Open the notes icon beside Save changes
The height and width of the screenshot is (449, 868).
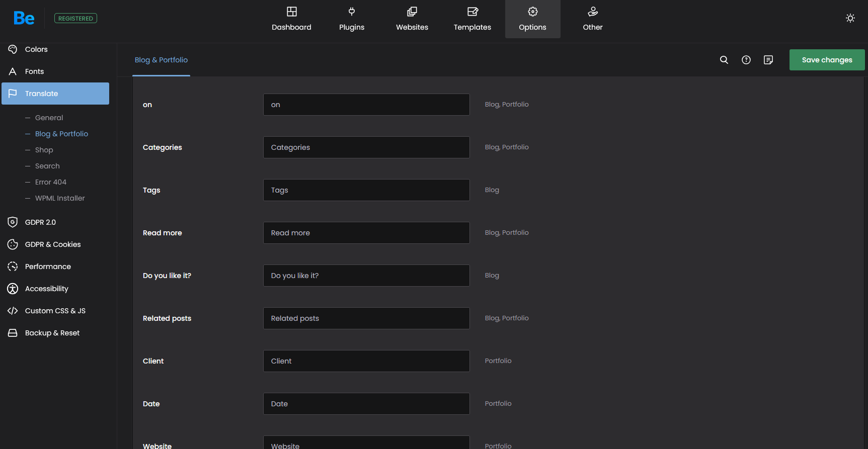click(x=768, y=60)
